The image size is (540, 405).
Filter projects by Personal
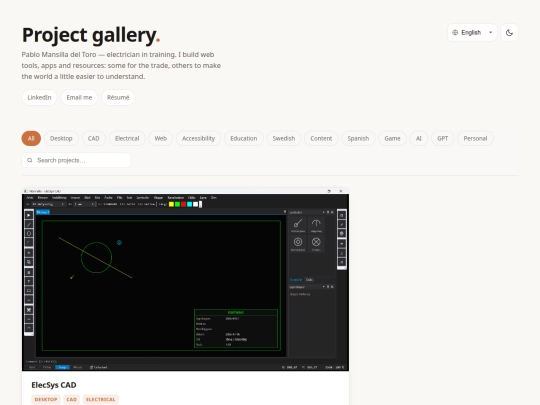tap(475, 138)
